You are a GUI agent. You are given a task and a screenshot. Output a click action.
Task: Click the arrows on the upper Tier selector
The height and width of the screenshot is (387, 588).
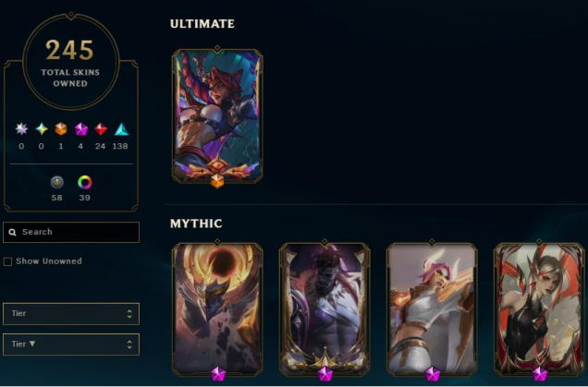pyautogui.click(x=129, y=313)
